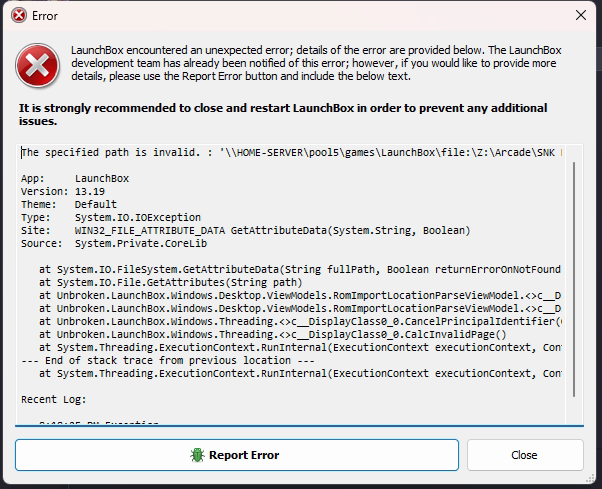Screen dimensions: 602x489
Task: Click the 'Source: System.Private.CoreLib' line
Action: [114, 244]
